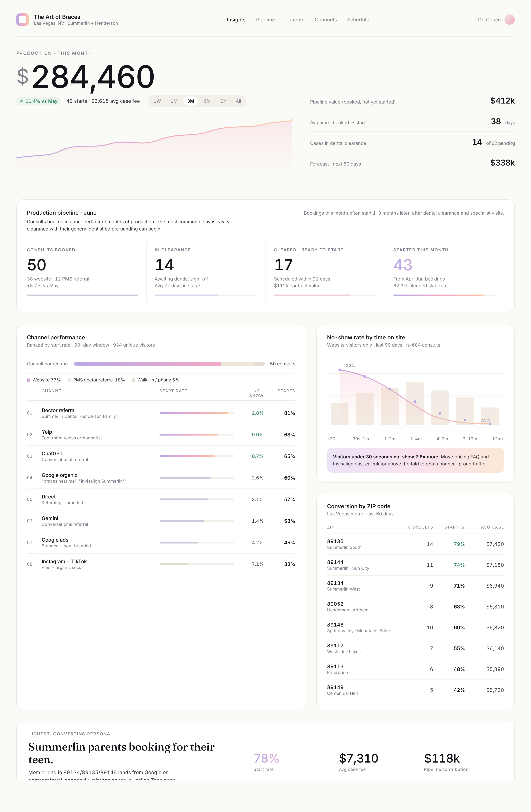The width and height of the screenshot is (531, 812).
Task: Click the 2–4m bar in no-show chart
Action: click(x=415, y=404)
